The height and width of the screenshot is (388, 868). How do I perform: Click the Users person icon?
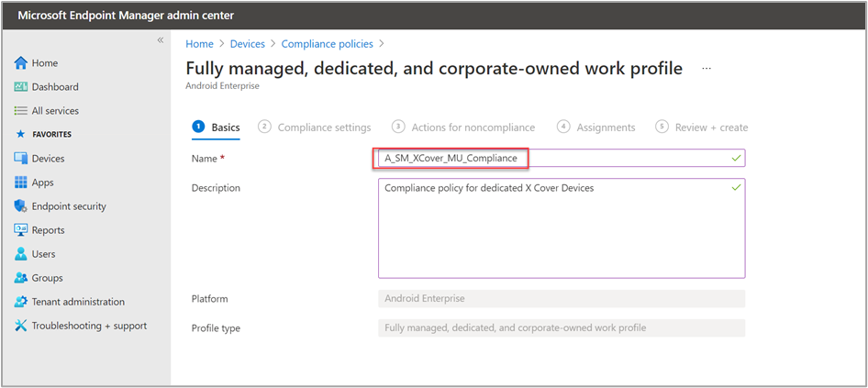20,254
